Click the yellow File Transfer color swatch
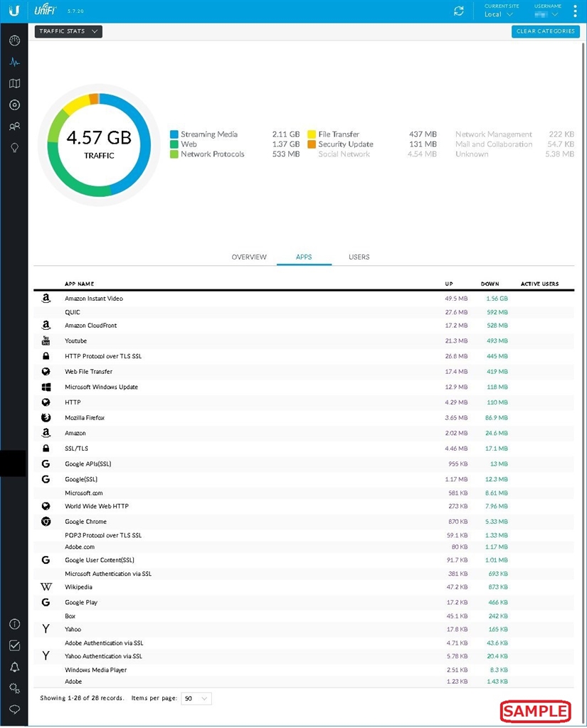Screen dimensions: 587x728 (x=312, y=134)
